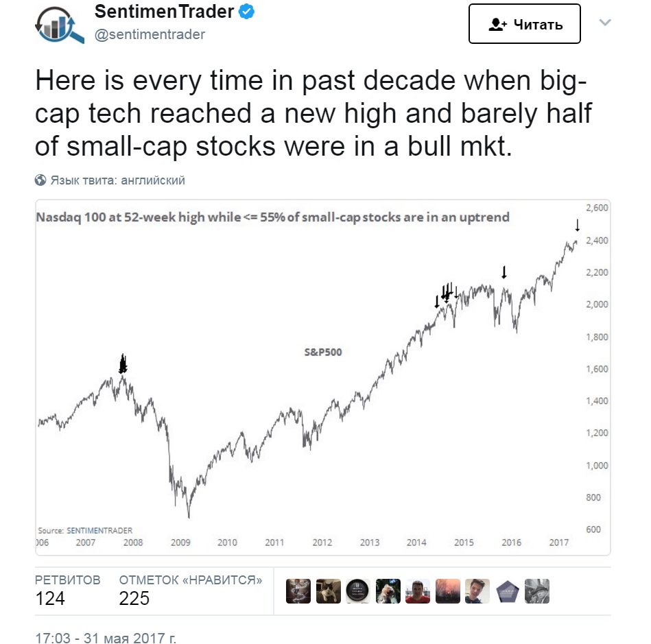Click the SentimenTrader profile logo avatar
This screenshot has height=644, width=651.
[x=60, y=25]
